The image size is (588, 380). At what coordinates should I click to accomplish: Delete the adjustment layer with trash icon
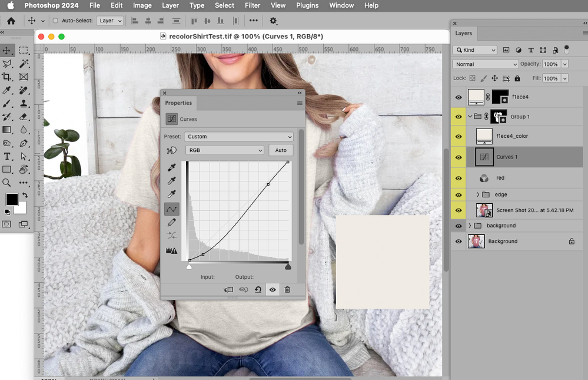pos(287,289)
